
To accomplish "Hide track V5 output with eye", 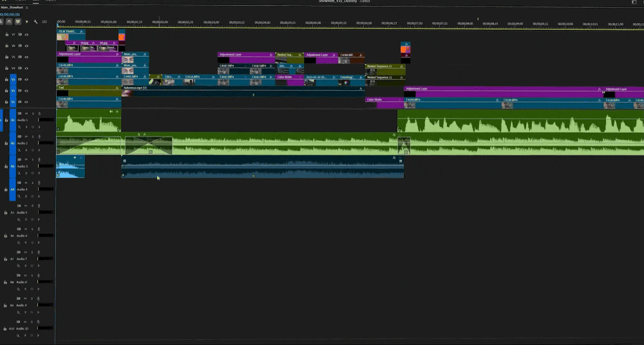I will click(26, 57).
